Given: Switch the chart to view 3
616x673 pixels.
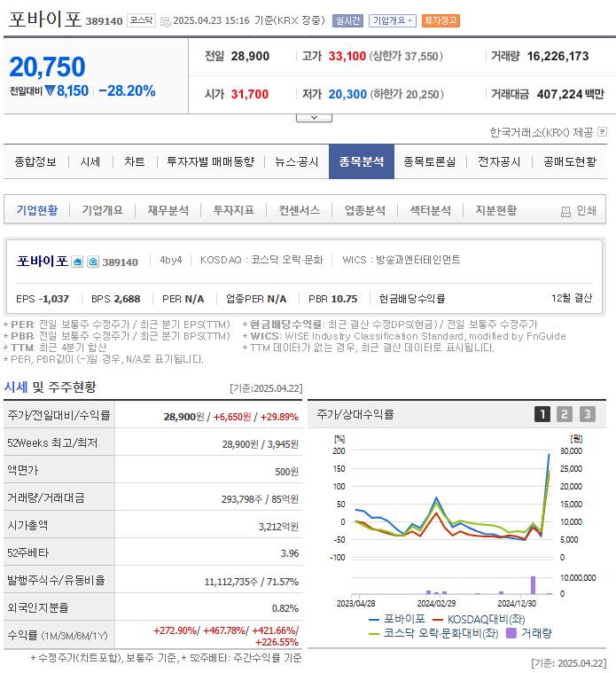Looking at the screenshot, I should coord(588,414).
